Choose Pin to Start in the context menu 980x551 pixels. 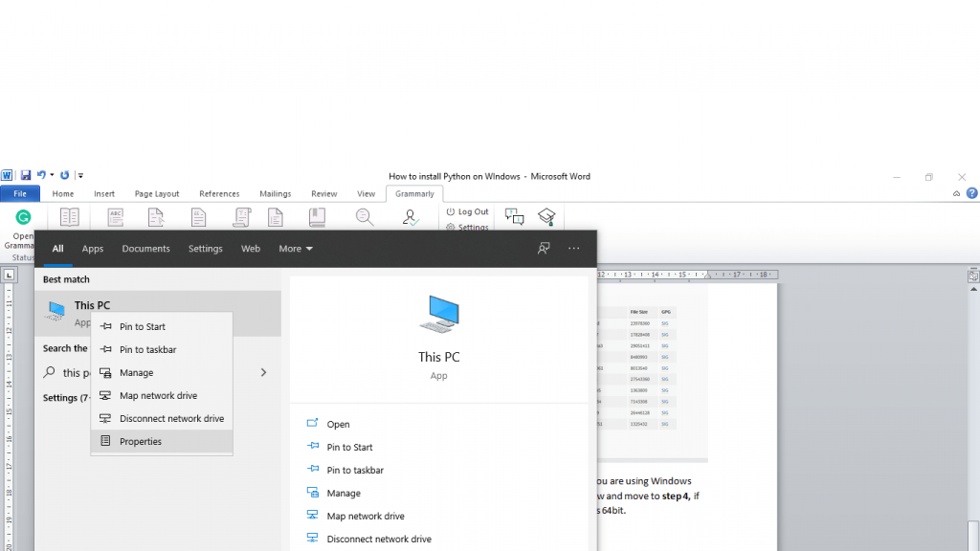coord(162,327)
